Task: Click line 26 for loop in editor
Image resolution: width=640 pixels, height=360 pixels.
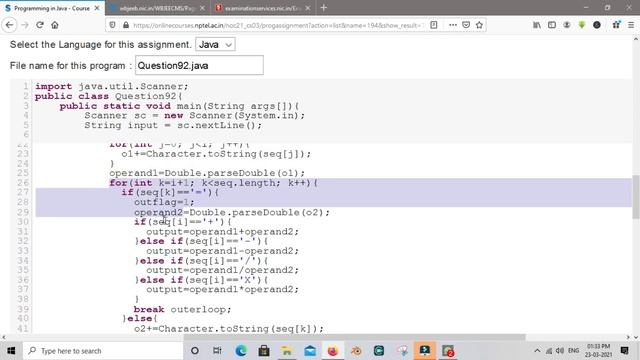Action: point(213,183)
